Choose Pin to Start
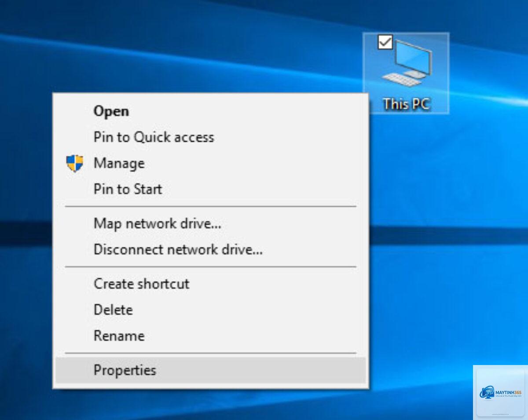Screen dimensions: 528x420 pos(211,189)
